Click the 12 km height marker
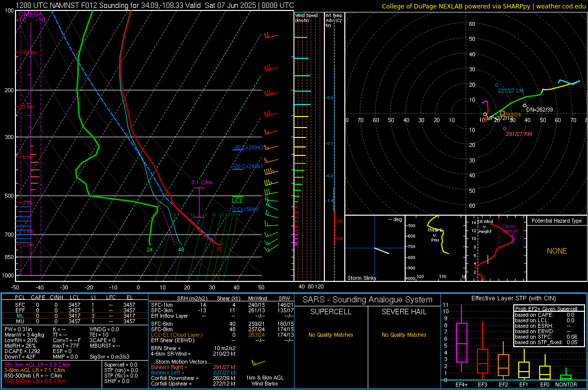588x390 pixels. pos(29,52)
